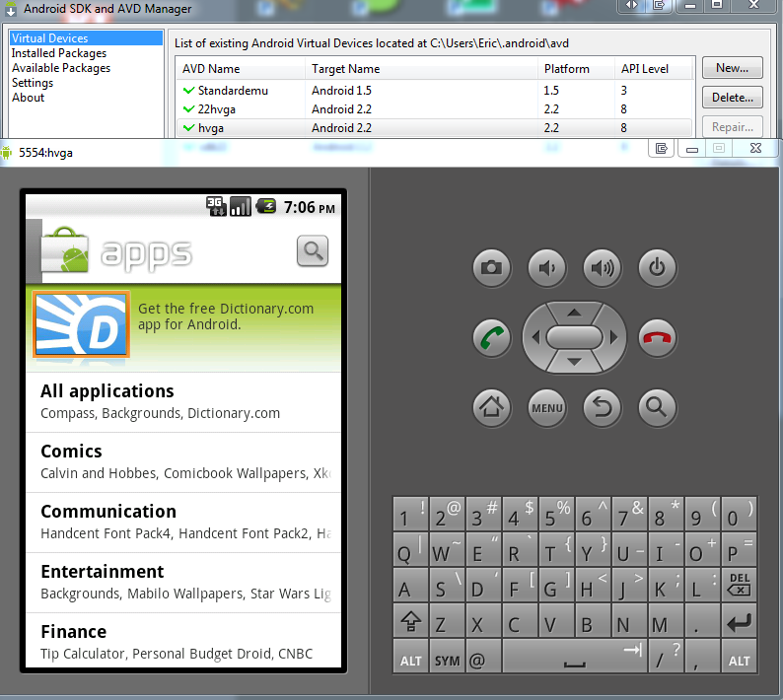783x700 pixels.
Task: Open the Dictionary.com promo banner text
Action: pos(226,316)
